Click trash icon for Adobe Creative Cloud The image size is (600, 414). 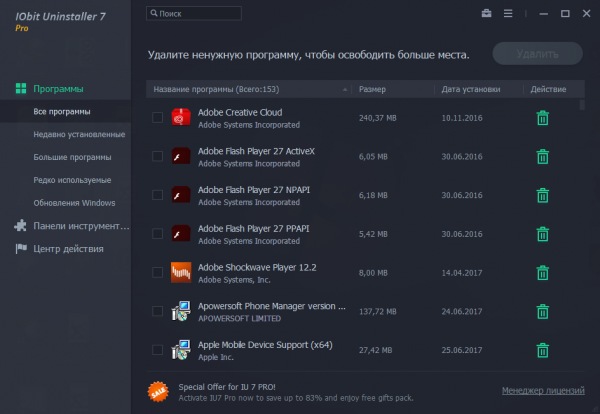(542, 118)
